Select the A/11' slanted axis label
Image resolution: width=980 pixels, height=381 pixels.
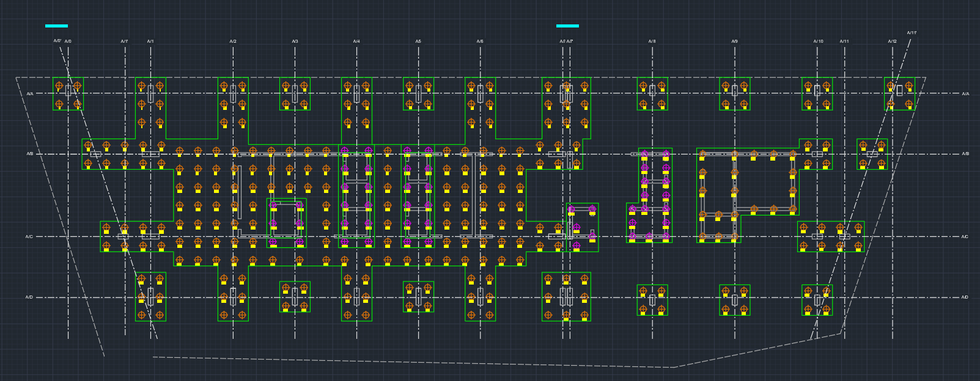click(x=912, y=33)
